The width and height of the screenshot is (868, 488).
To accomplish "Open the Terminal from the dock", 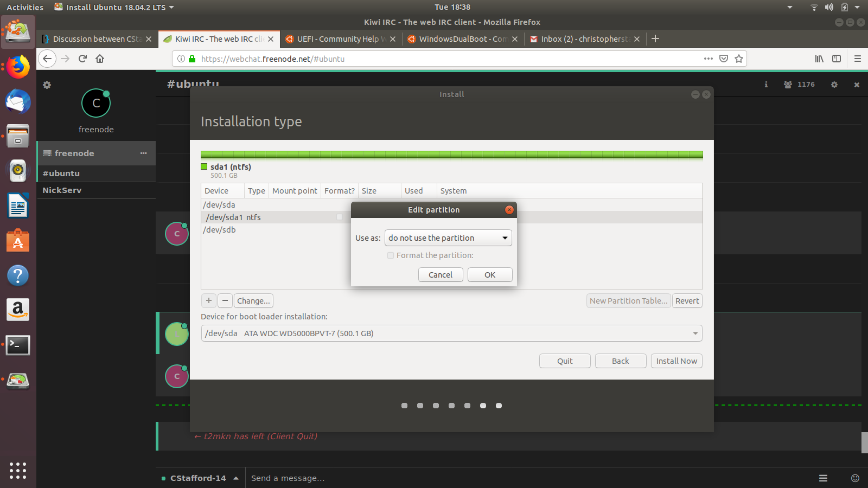I will [18, 345].
